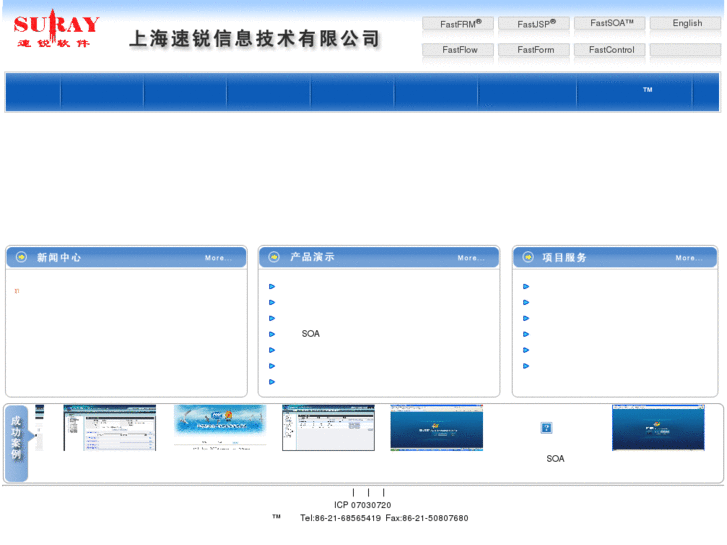This screenshot has width=727, height=545.
Task: Open the FastFlow product button
Action: (x=458, y=50)
